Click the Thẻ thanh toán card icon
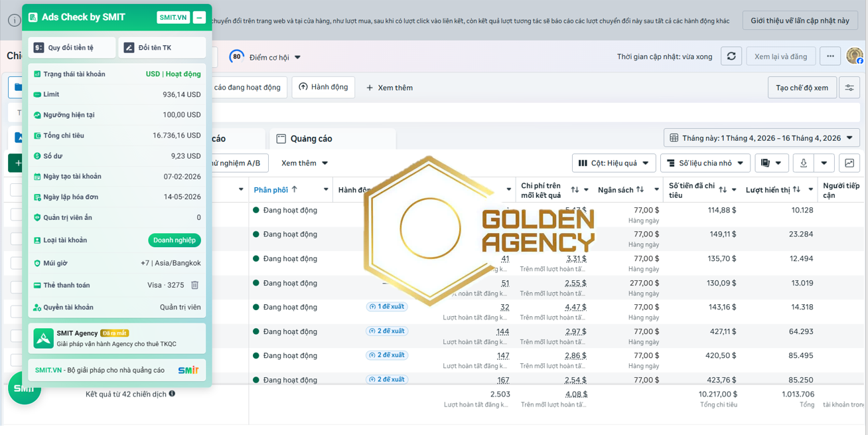The height and width of the screenshot is (435, 868). (x=37, y=286)
